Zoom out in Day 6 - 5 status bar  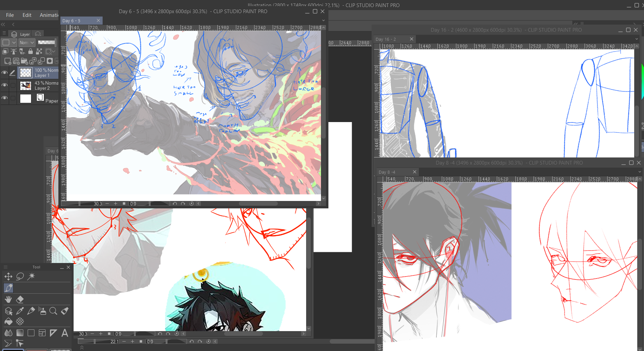[107, 203]
